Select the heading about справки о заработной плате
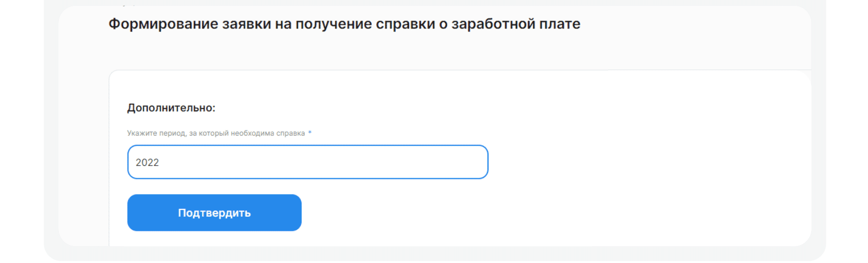Image resolution: width=868 pixels, height=263 pixels. [x=344, y=24]
